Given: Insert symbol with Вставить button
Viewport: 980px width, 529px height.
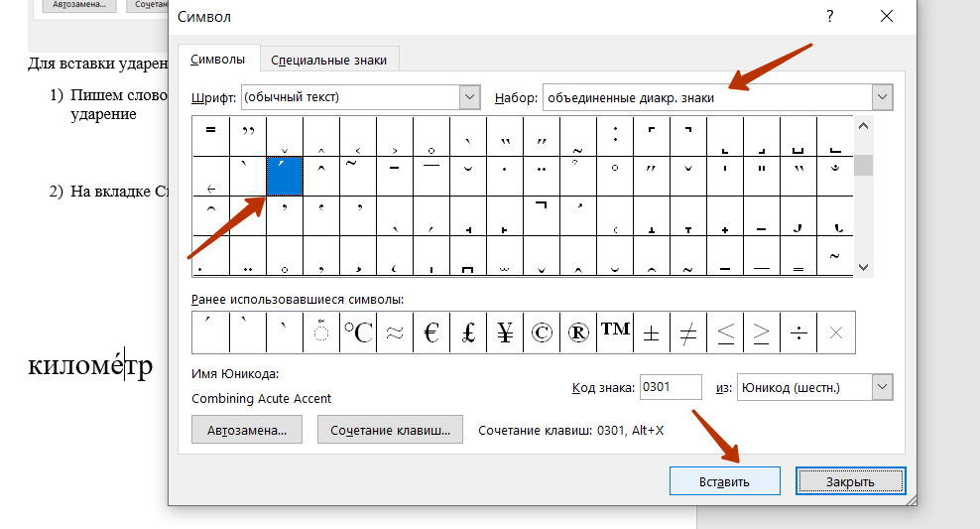Looking at the screenshot, I should tap(724, 481).
